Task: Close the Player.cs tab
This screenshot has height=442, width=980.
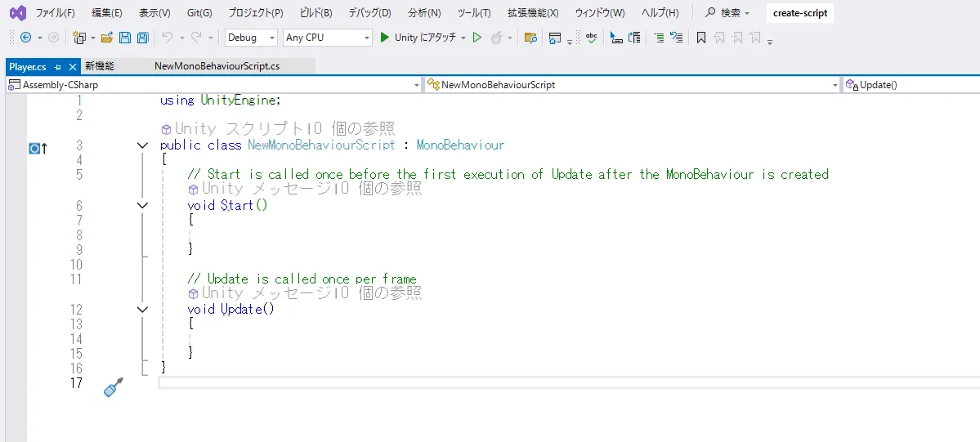Action: (x=72, y=67)
